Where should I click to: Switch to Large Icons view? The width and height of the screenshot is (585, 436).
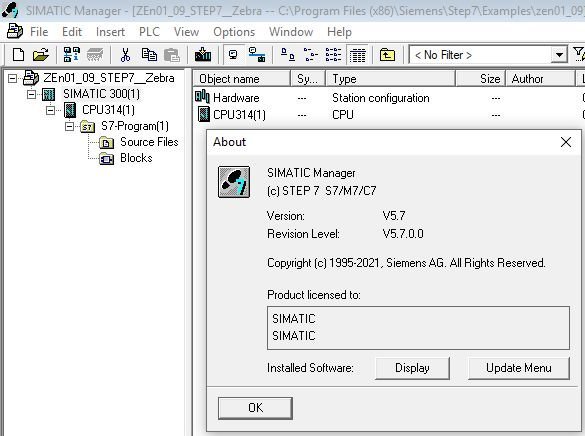pos(287,55)
